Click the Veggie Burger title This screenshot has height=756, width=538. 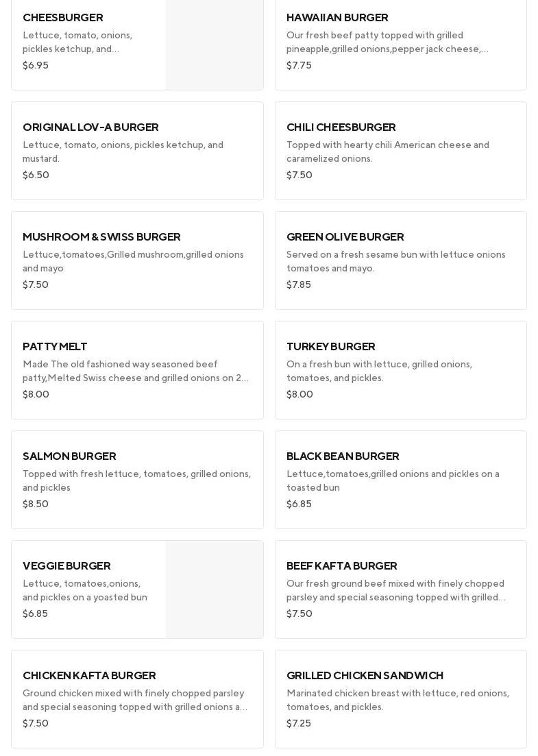coord(66,566)
